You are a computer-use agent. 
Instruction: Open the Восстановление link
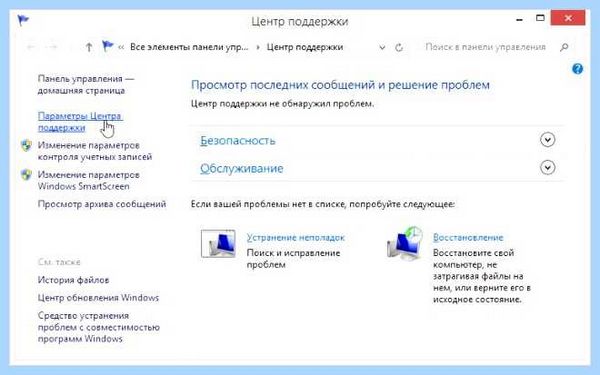point(468,238)
